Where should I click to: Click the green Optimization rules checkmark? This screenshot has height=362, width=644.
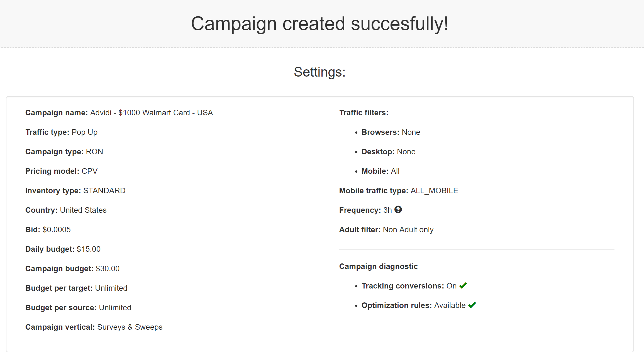[x=472, y=305]
